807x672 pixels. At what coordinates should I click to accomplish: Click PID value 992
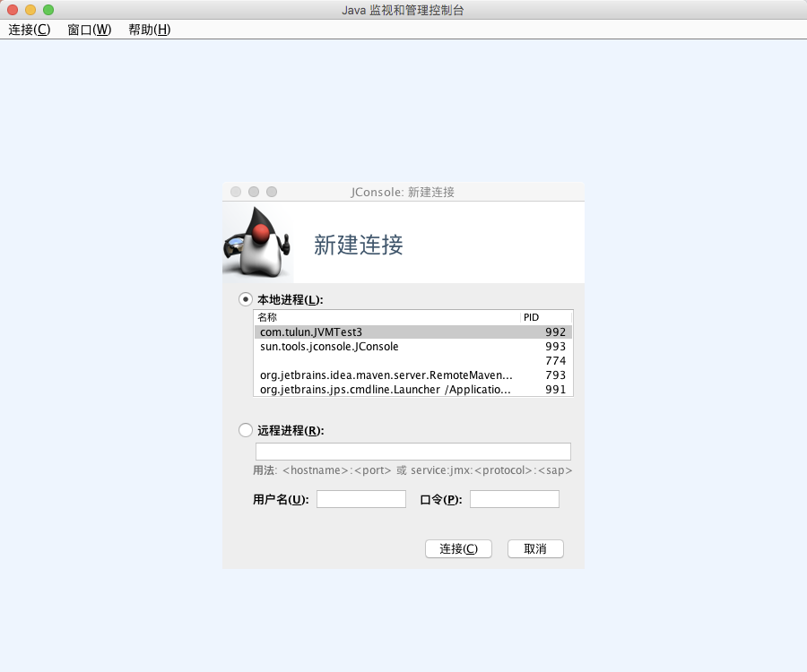pos(555,332)
